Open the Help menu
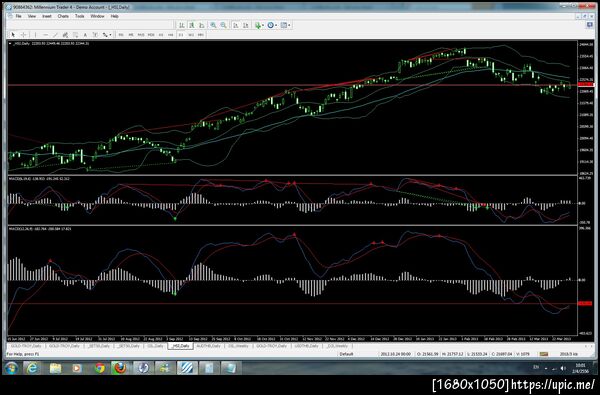600x395 pixels. (x=114, y=16)
